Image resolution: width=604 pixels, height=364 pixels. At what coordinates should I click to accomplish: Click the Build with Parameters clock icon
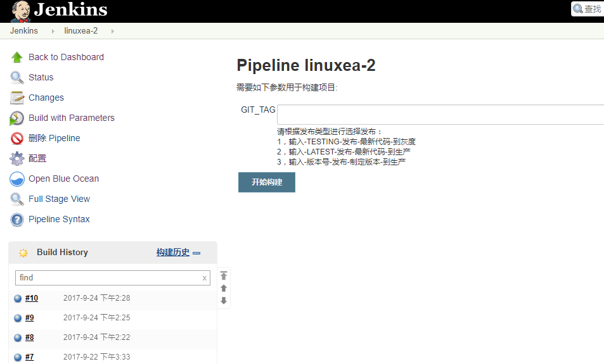(16, 118)
